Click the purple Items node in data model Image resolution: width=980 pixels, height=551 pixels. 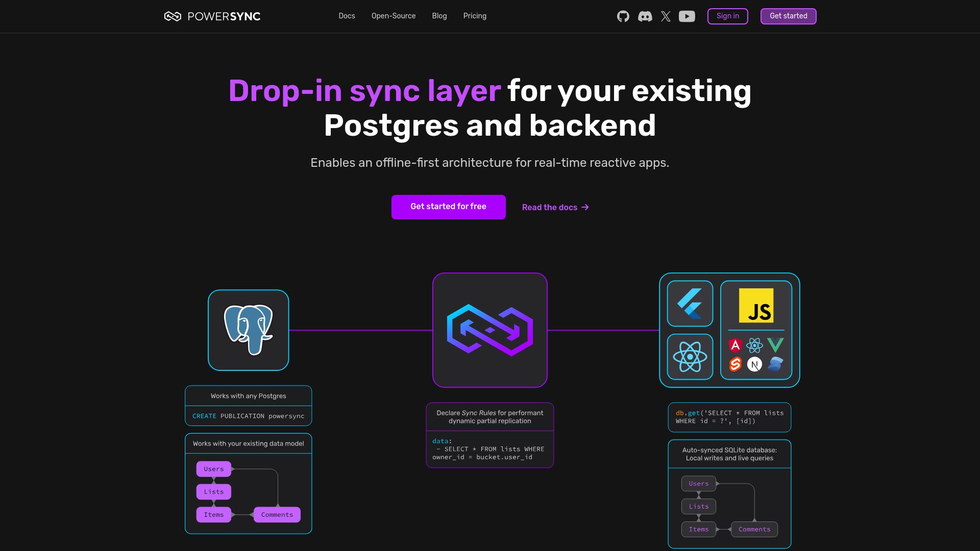click(x=214, y=515)
